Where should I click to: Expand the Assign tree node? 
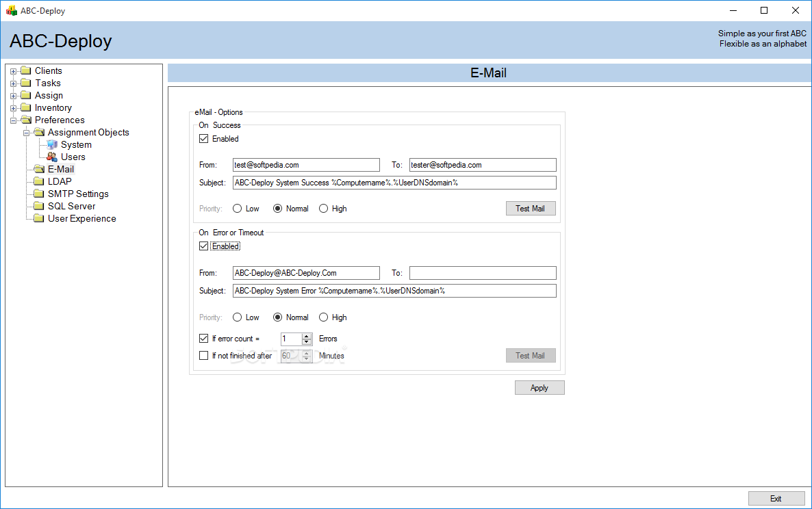[14, 96]
